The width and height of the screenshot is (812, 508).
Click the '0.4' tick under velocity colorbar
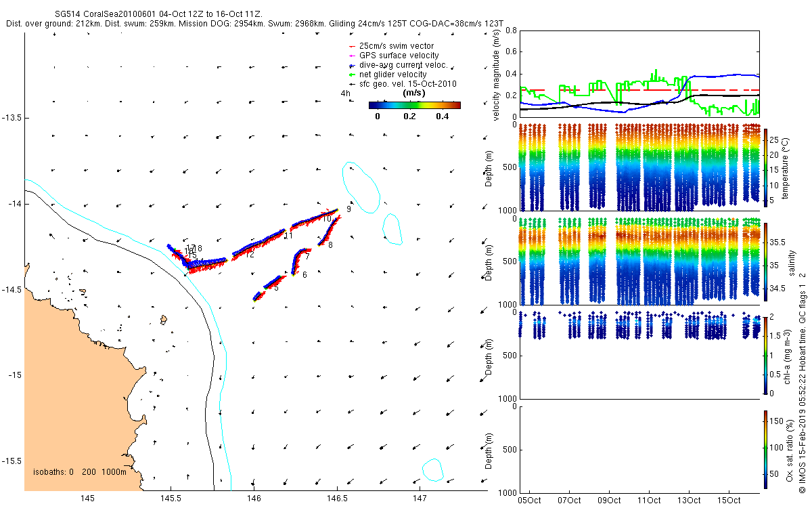click(x=443, y=117)
